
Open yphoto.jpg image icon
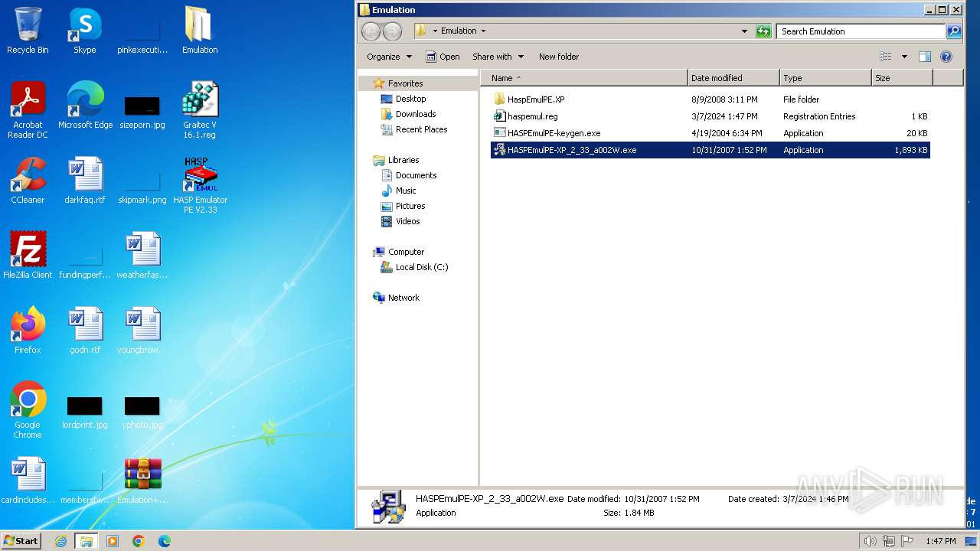[142, 412]
